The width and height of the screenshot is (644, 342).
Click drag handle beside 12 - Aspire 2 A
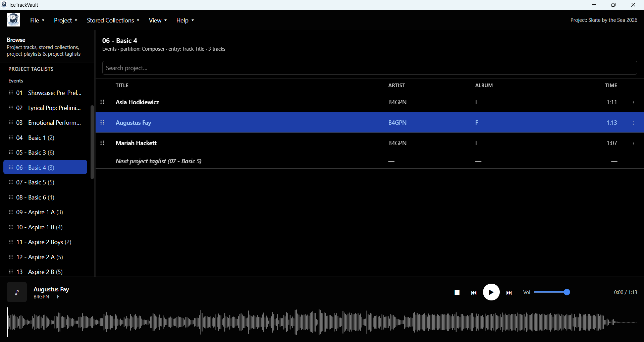point(11,257)
